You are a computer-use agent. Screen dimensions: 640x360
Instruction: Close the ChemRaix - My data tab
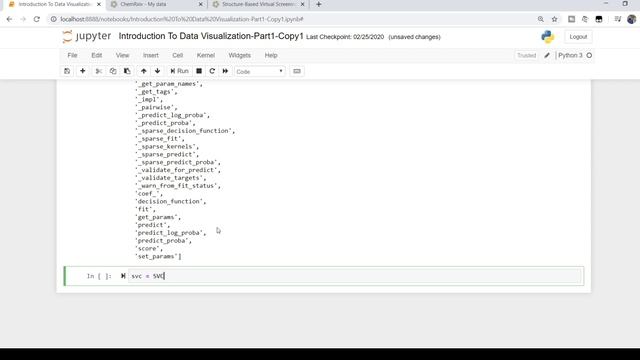pos(200,4)
